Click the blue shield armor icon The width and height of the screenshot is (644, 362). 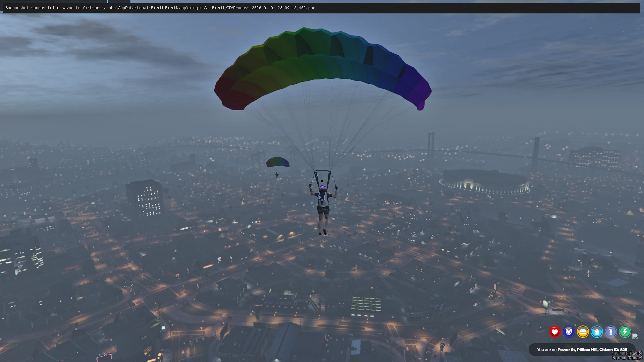click(x=569, y=332)
